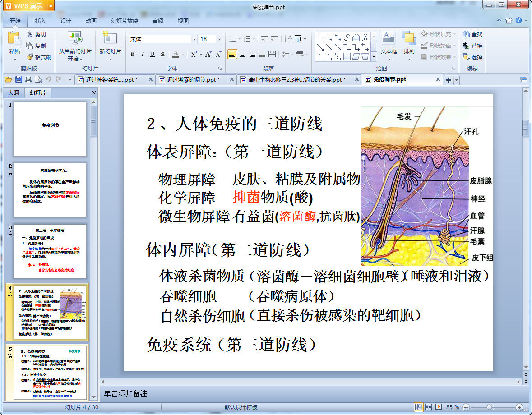Toggle normal view mode in status bar
This screenshot has width=532, height=415.
tap(419, 407)
